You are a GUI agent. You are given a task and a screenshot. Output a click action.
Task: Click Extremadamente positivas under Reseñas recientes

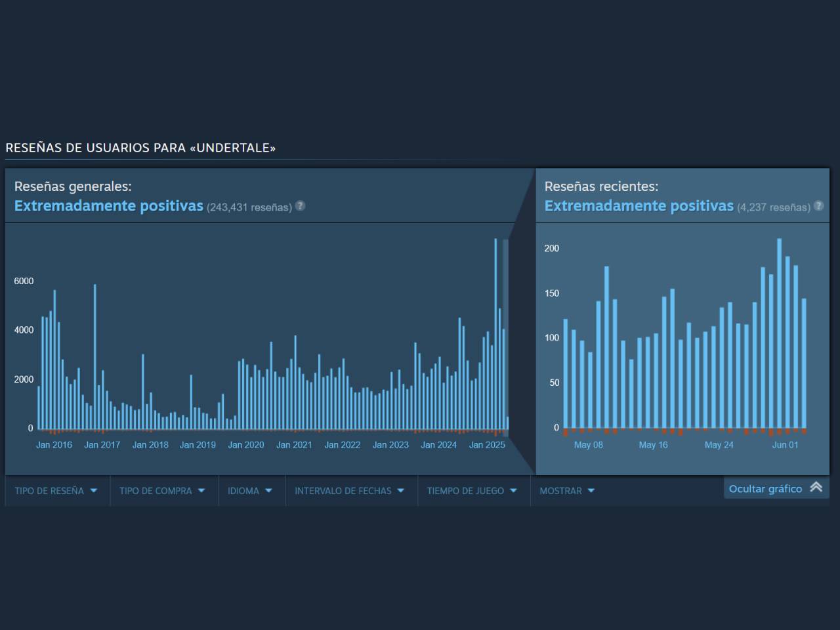(x=639, y=205)
